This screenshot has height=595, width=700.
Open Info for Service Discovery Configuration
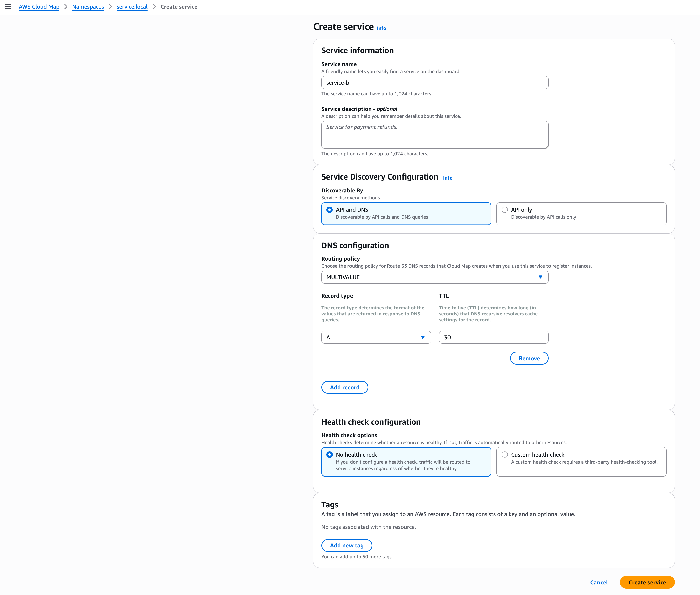tap(447, 178)
